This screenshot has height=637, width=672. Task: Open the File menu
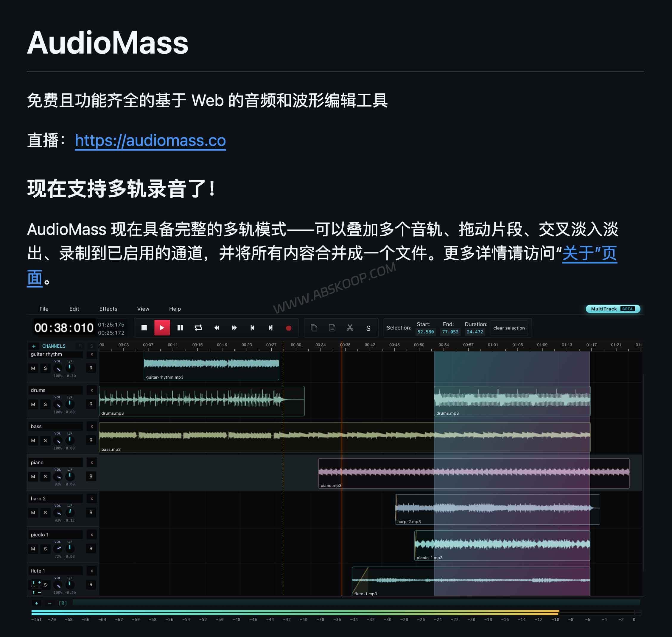(44, 309)
